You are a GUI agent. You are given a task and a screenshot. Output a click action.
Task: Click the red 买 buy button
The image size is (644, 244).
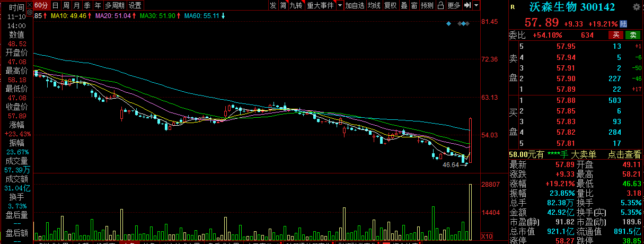click(x=616, y=35)
